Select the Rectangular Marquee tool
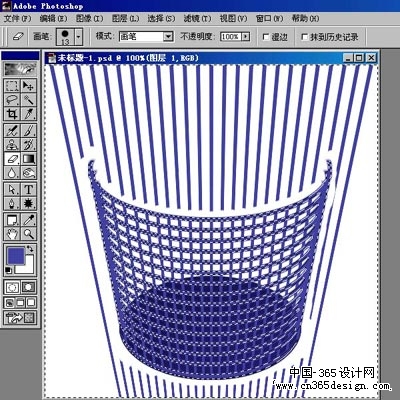Viewport: 400px width, 400px height. click(x=12, y=86)
